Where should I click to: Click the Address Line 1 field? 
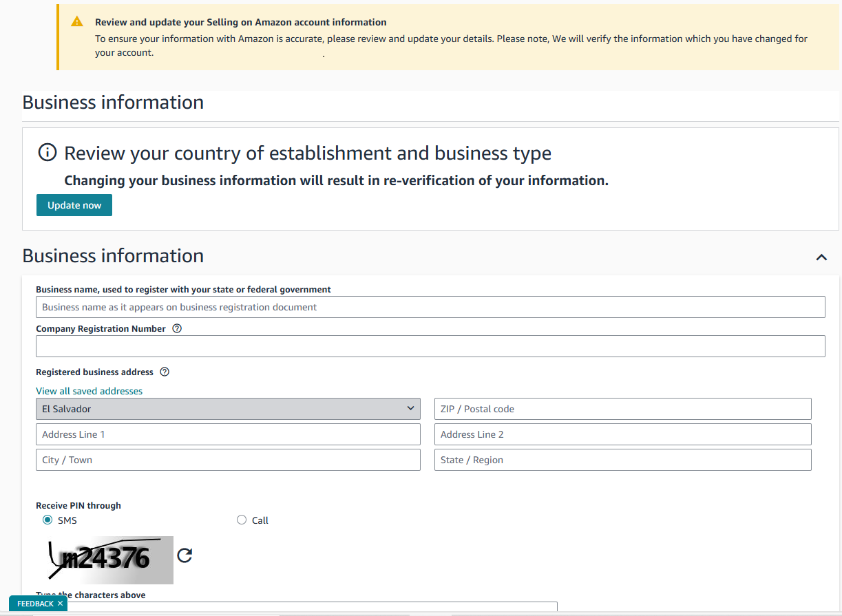228,434
